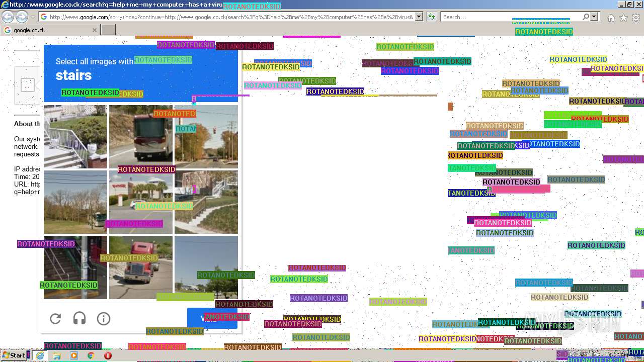Tick the reCAPTCHA checkbox on the page

[28, 85]
